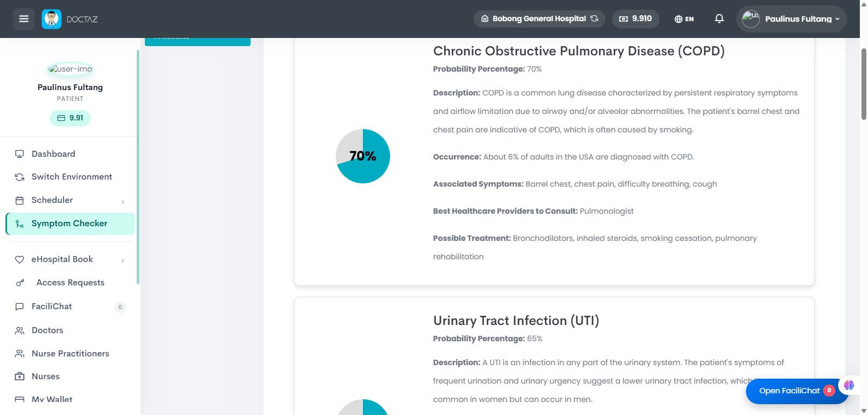Click the Chronic Obstructive Pulmonary Disease heading
868x415 pixels.
pos(579,51)
